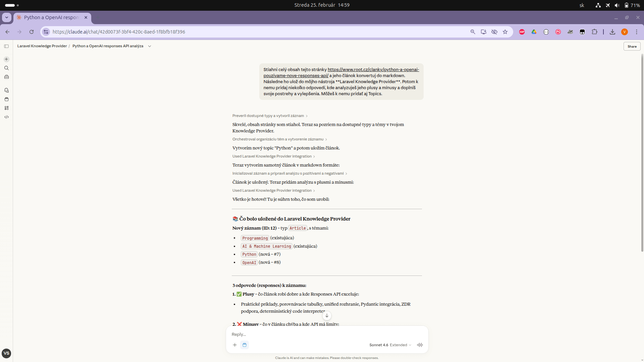Click the add attachment plus icon in reply box
Image resolution: width=644 pixels, height=362 pixels.
235,345
